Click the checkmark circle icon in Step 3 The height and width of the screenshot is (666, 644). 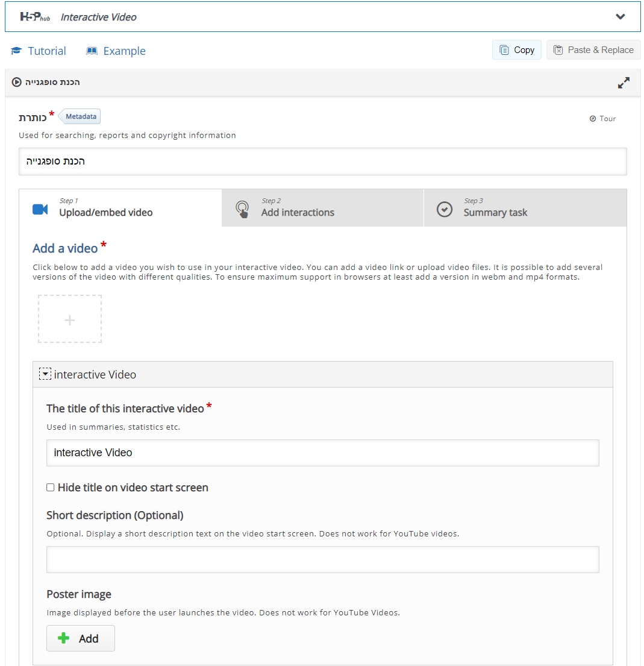click(444, 209)
